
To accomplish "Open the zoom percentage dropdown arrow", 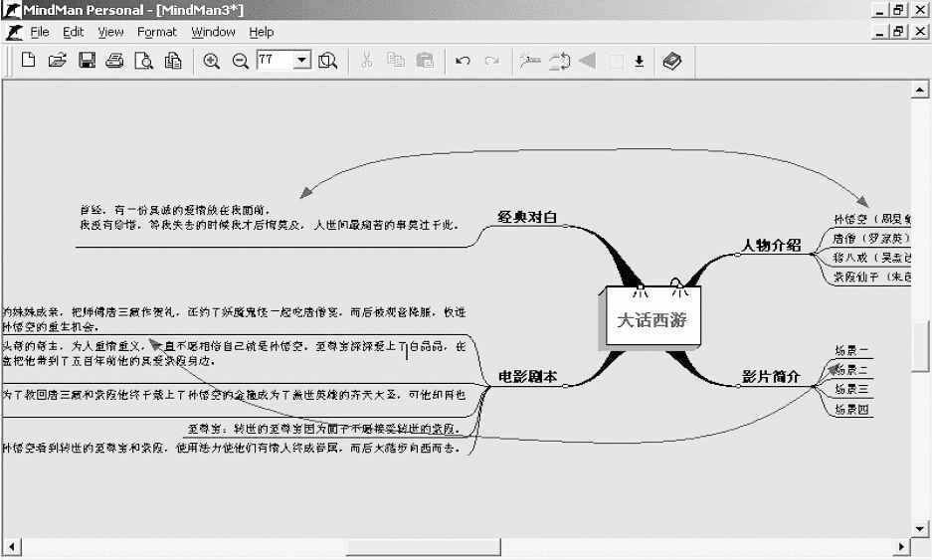I will [x=302, y=60].
